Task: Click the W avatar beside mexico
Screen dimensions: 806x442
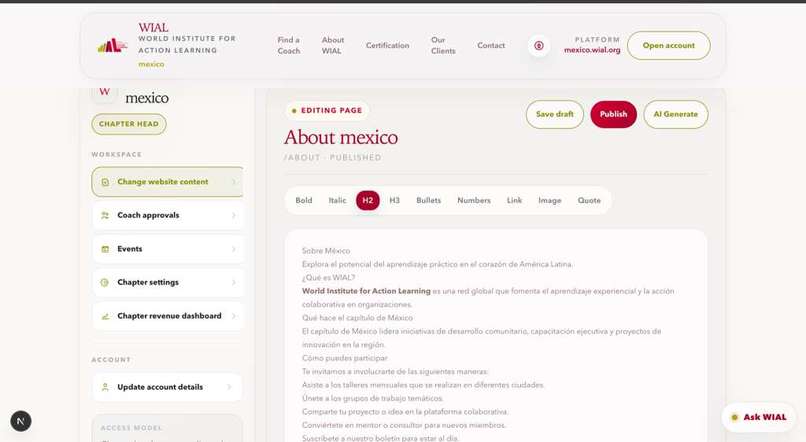Action: [x=105, y=93]
